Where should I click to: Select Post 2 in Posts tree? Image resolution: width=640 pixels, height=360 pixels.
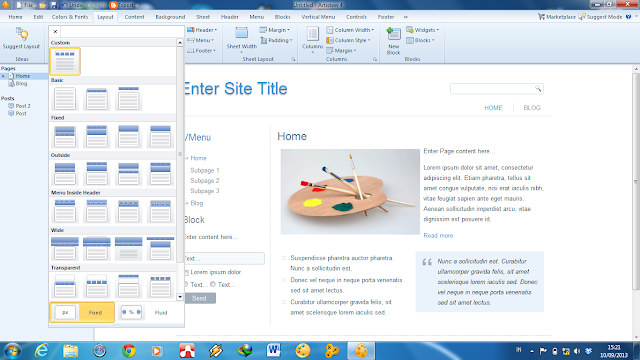pyautogui.click(x=23, y=106)
